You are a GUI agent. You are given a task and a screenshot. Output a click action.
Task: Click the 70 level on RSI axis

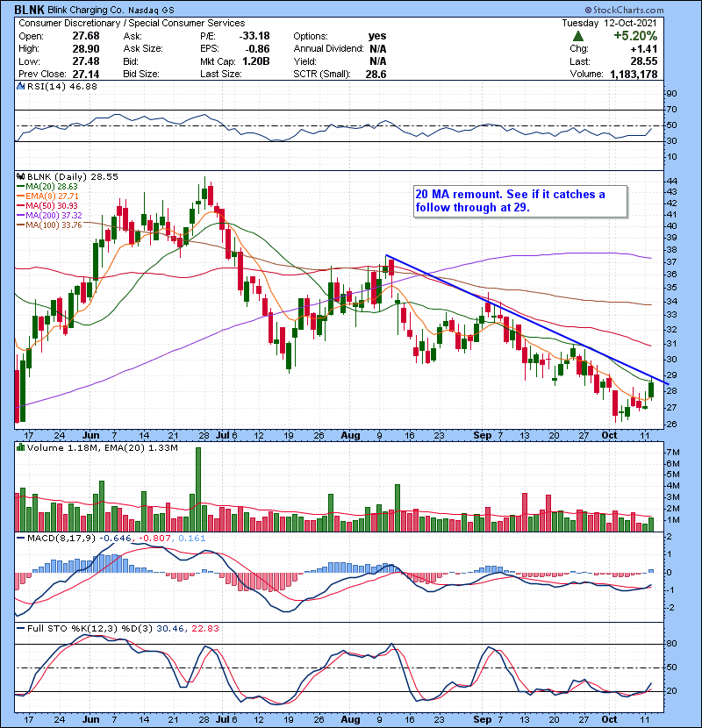pyautogui.click(x=672, y=109)
